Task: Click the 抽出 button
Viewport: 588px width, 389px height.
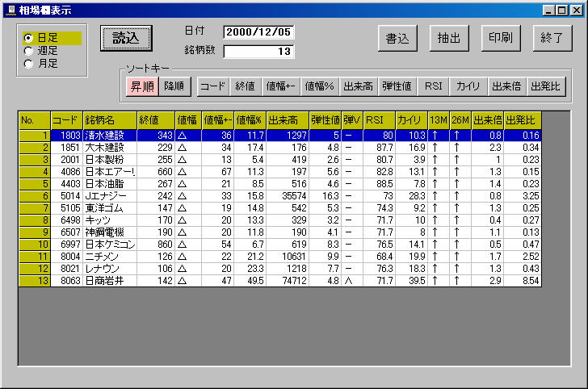Action: point(449,38)
